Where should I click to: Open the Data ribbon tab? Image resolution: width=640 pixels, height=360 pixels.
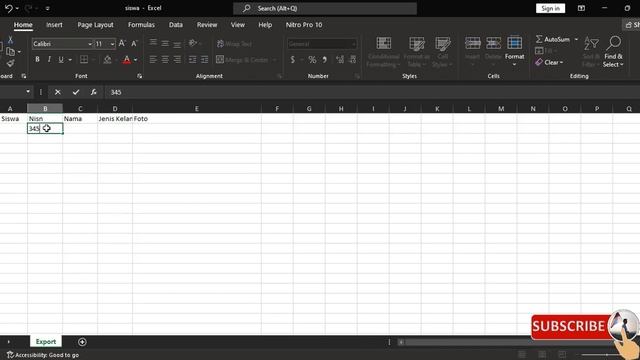[176, 25]
